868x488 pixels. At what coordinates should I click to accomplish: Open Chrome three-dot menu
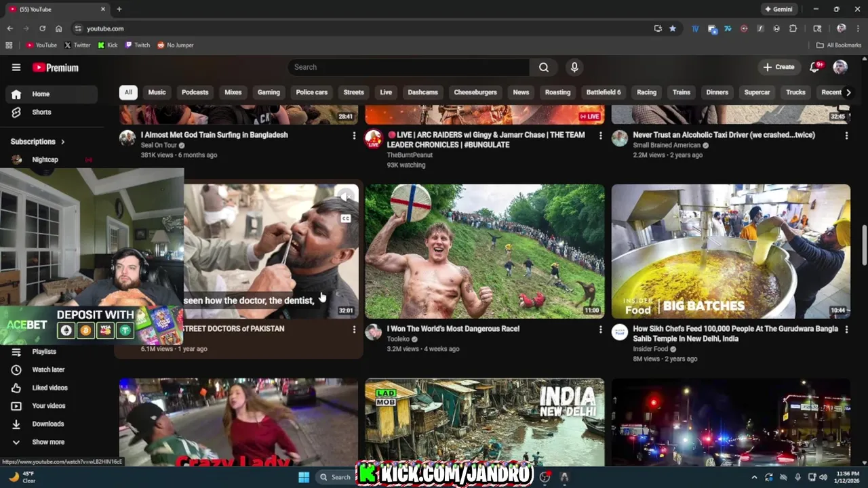859,28
